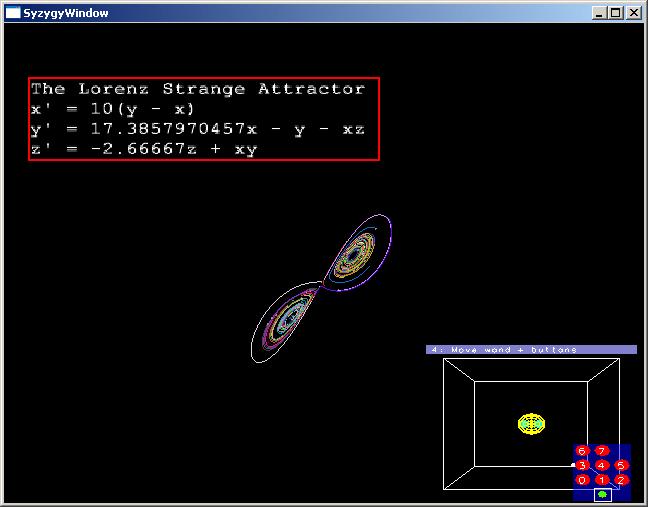This screenshot has height=507, width=648.
Task: Select wand button 4
Action: pyautogui.click(x=602, y=465)
